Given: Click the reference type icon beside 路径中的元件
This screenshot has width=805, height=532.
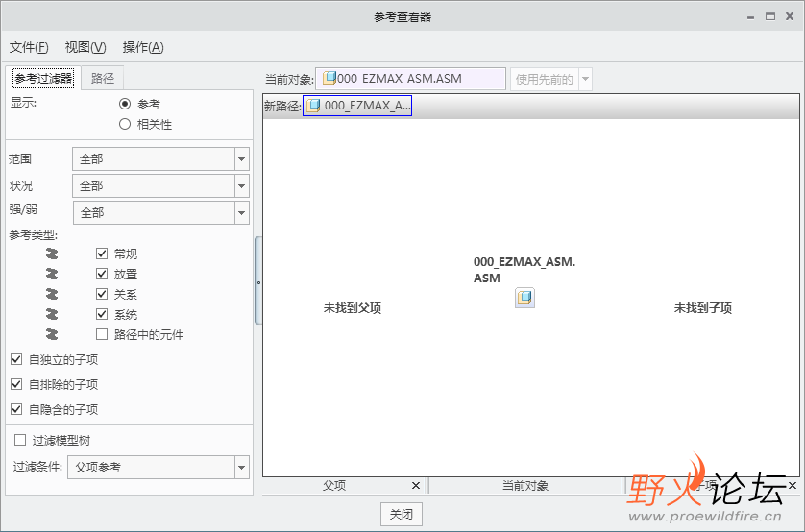Looking at the screenshot, I should (x=51, y=334).
